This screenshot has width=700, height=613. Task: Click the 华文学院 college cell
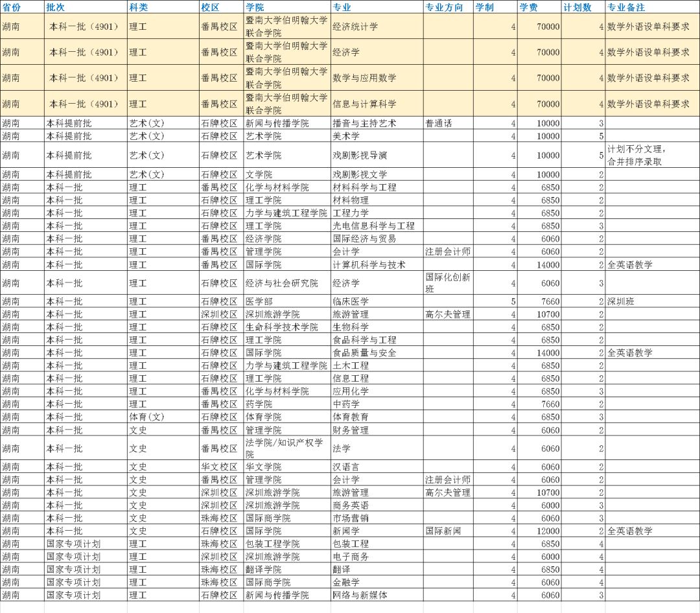286,467
